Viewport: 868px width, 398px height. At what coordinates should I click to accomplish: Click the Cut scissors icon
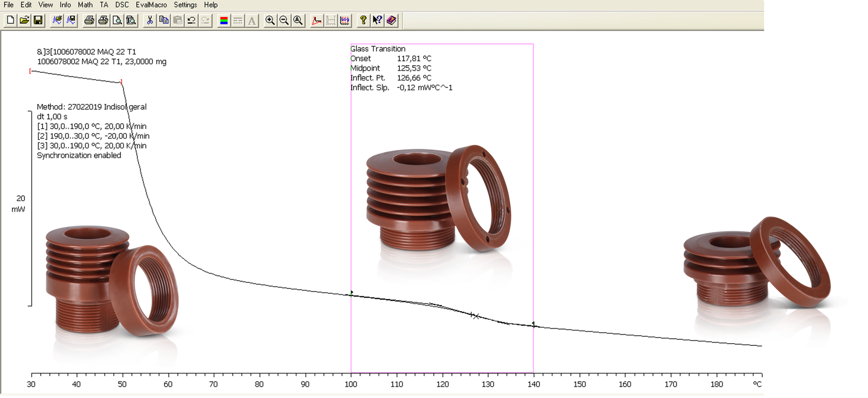click(x=150, y=21)
